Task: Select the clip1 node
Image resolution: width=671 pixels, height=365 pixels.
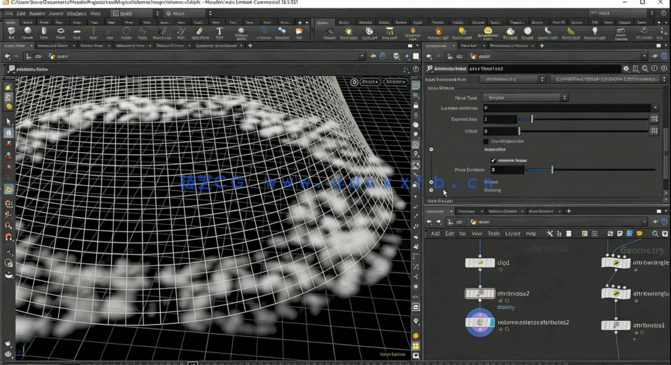Action: pos(480,262)
